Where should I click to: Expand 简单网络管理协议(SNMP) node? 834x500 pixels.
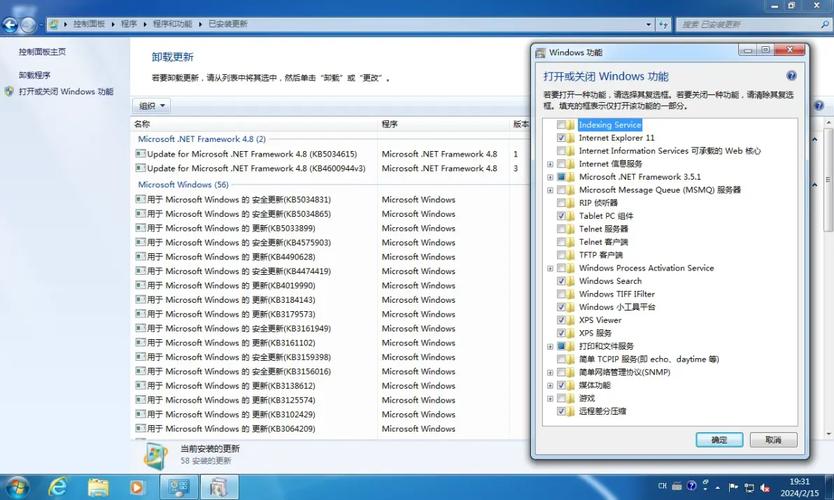[550, 372]
